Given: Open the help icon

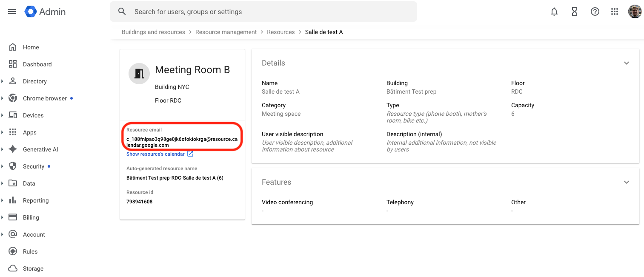Looking at the screenshot, I should [595, 11].
